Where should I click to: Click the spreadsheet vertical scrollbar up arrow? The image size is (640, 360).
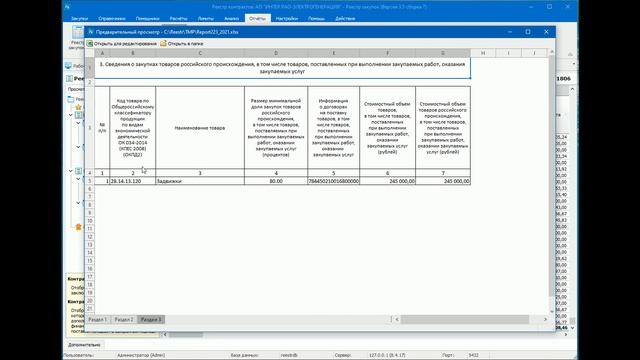[552, 52]
